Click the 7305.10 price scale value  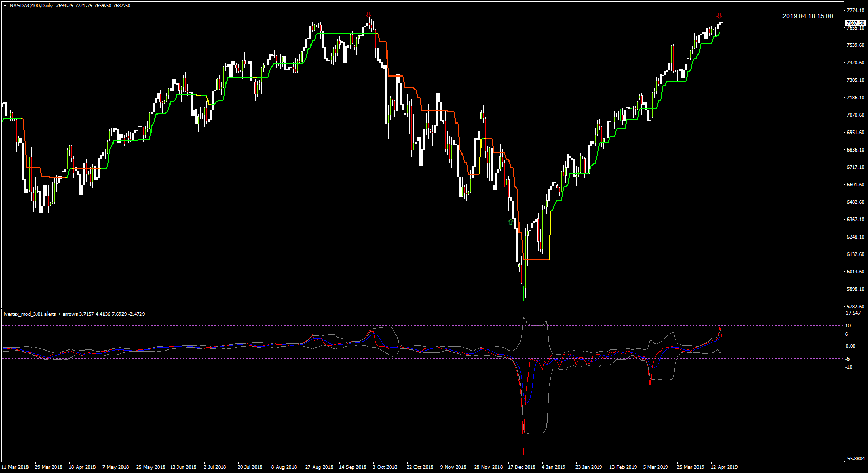tap(855, 80)
